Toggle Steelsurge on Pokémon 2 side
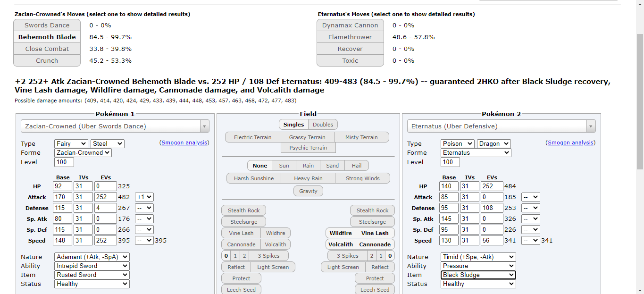This screenshot has height=294, width=644. point(373,222)
